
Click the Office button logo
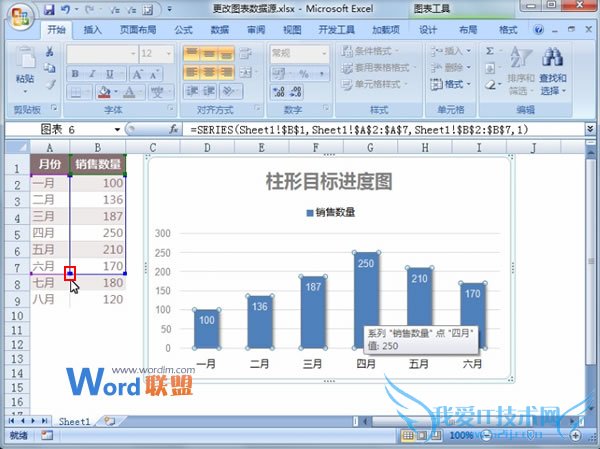click(20, 17)
